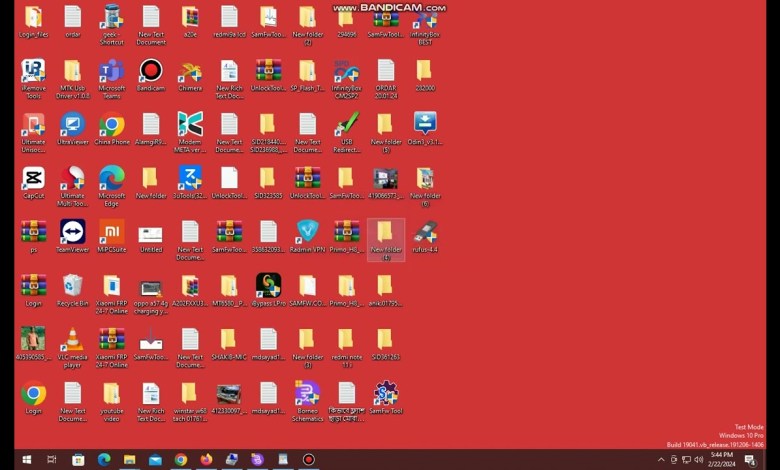Open the China Phone Chrome shortcut

tap(111, 129)
